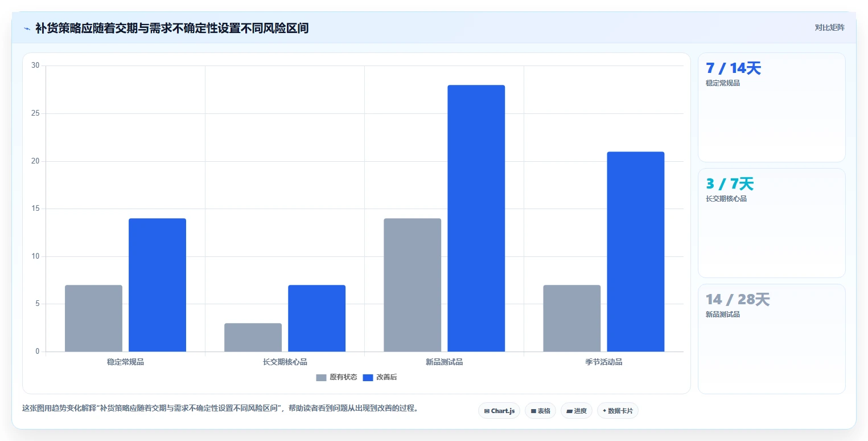Click the y-axis value 20
868x441 pixels.
(35, 161)
